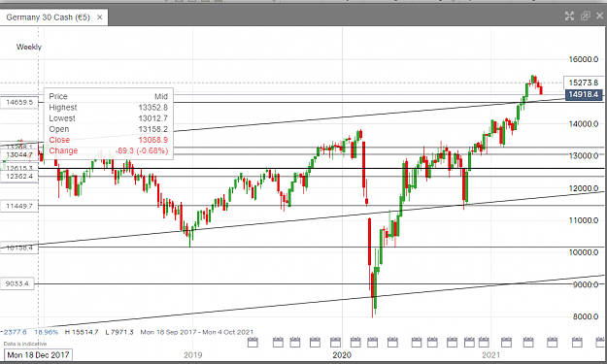The width and height of the screenshot is (607, 364).
Task: Click the crosshair price tag 15273.8
Action: (584, 83)
